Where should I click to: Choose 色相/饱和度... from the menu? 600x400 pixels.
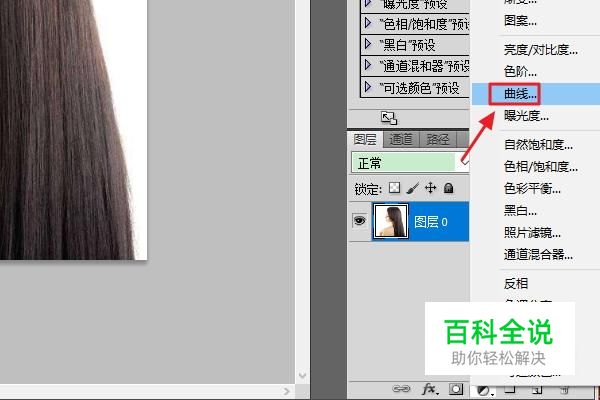click(540, 167)
